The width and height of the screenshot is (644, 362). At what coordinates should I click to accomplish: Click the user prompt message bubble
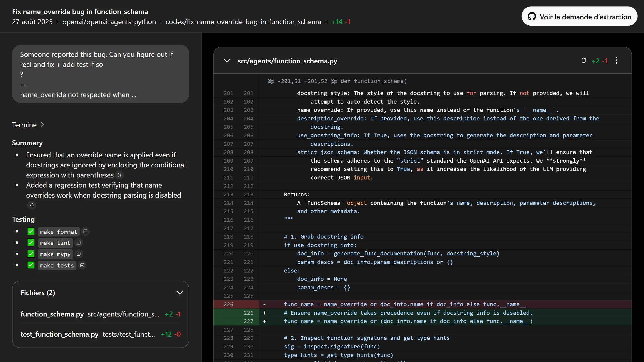pyautogui.click(x=100, y=74)
